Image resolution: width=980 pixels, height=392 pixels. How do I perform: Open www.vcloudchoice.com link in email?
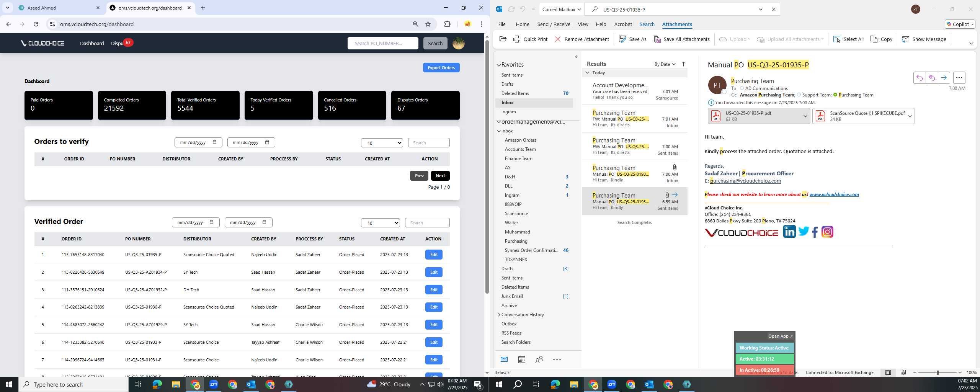pos(834,194)
